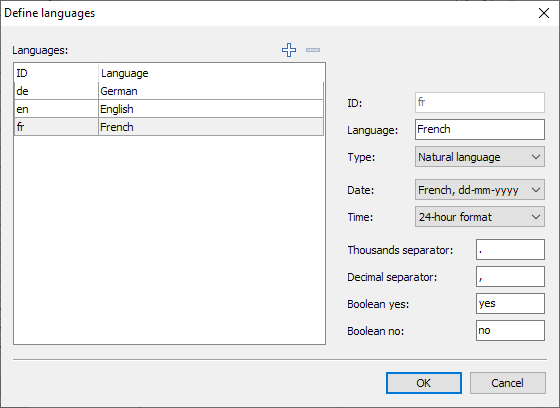
Task: Select the English language row
Action: tap(169, 109)
